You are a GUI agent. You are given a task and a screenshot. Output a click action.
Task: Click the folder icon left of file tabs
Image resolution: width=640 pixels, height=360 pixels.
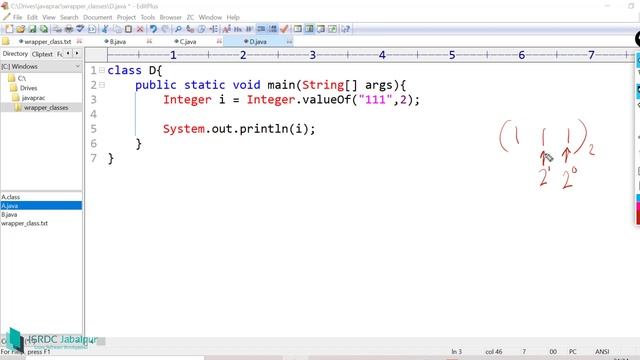tap(6, 41)
